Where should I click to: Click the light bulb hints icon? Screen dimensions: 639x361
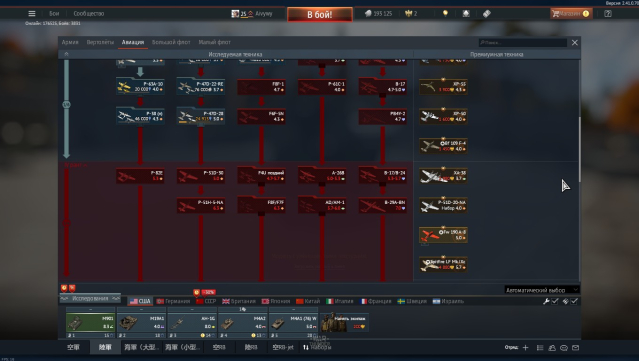(x=445, y=13)
